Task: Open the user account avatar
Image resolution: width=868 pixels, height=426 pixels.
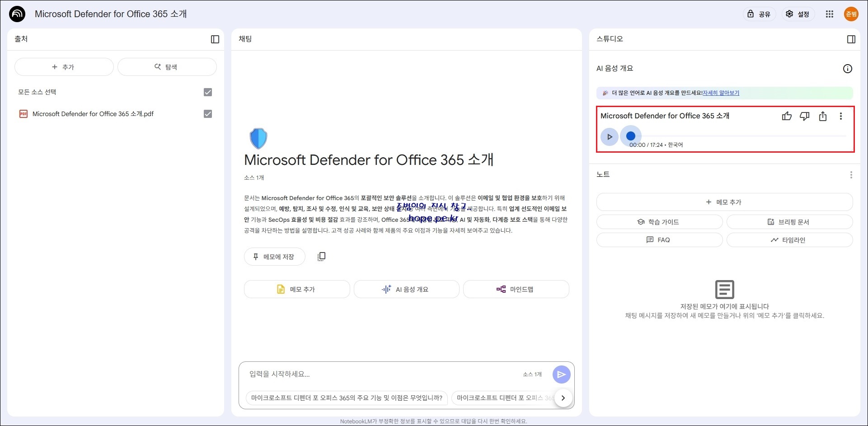Action: point(851,14)
